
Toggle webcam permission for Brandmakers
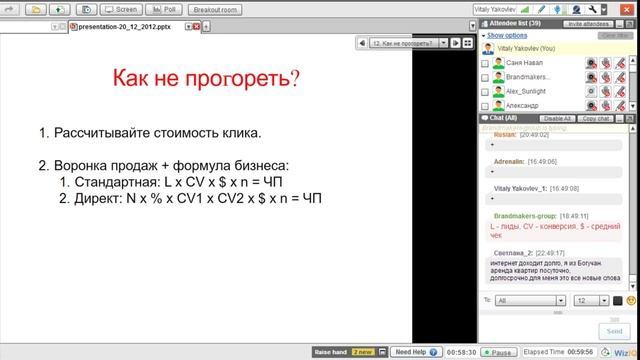click(591, 78)
